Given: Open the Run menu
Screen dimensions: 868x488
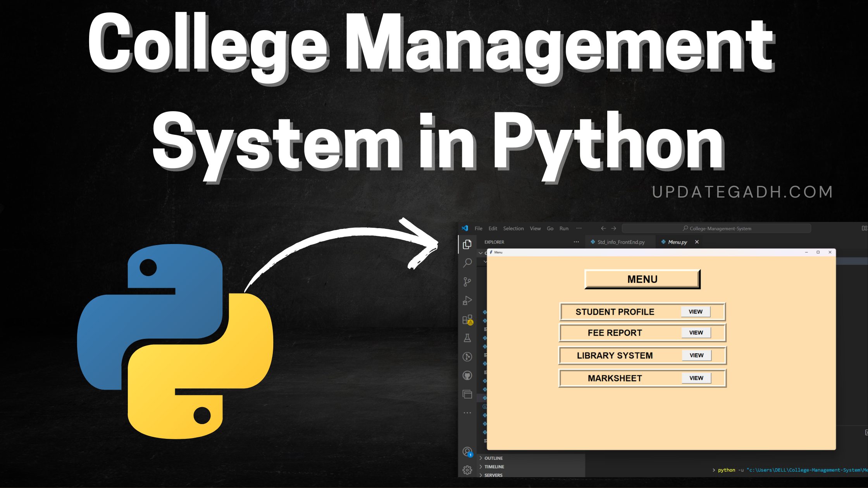Looking at the screenshot, I should pos(564,229).
